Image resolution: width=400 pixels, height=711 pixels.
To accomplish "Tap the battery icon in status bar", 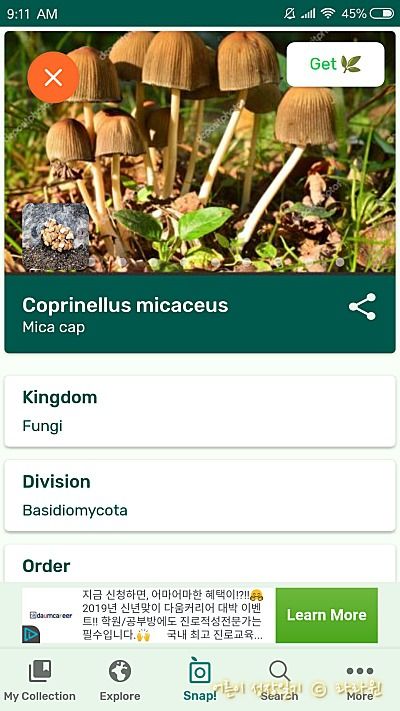I will pos(382,14).
